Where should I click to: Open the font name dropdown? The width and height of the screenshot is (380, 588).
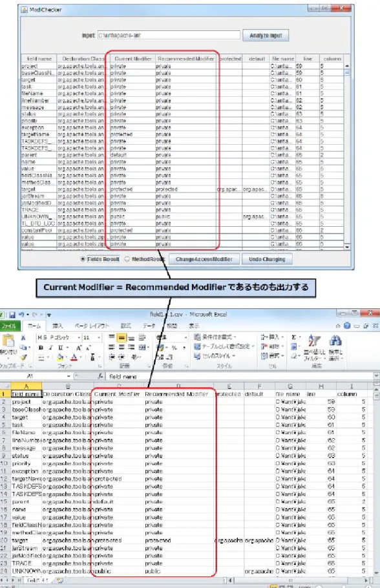click(x=79, y=338)
